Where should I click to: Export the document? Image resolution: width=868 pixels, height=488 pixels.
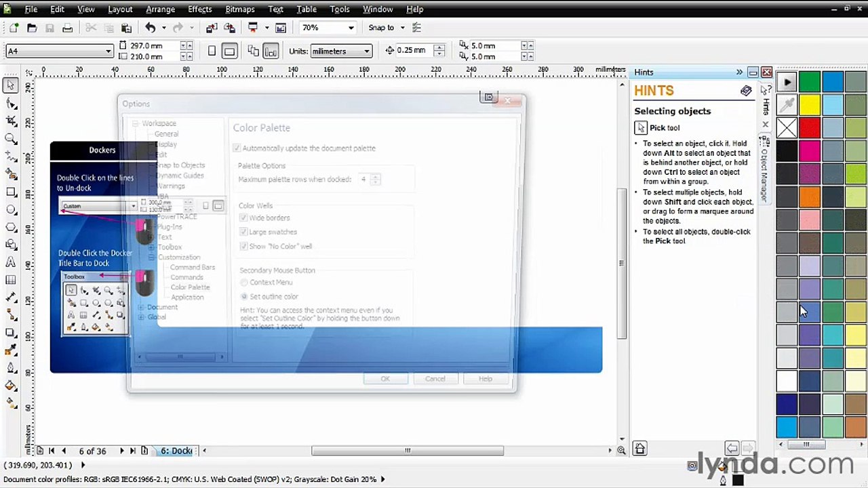click(x=229, y=28)
